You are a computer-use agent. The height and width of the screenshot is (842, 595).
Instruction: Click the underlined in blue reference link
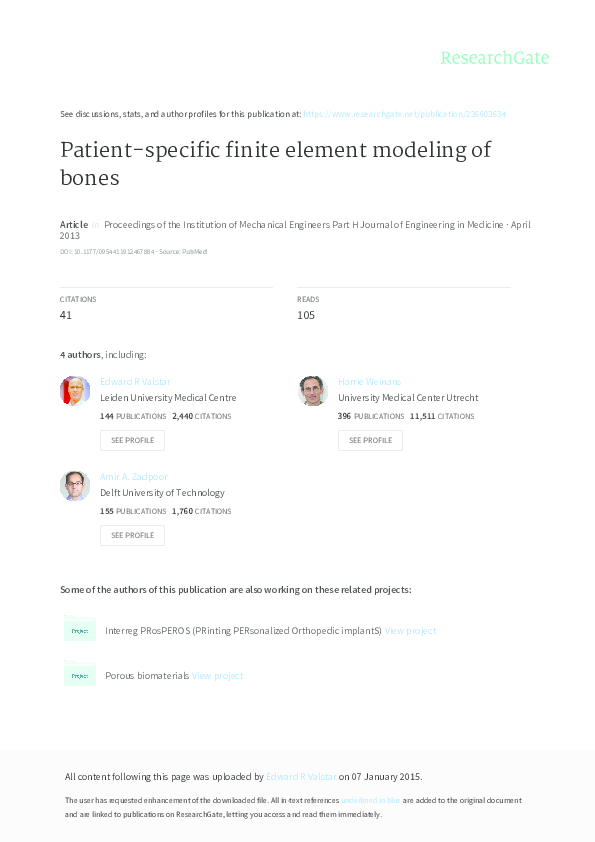click(372, 800)
